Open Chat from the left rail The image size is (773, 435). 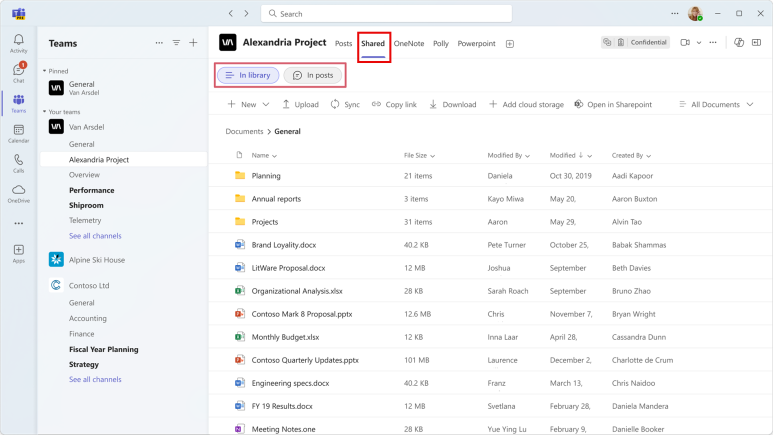tap(18, 71)
